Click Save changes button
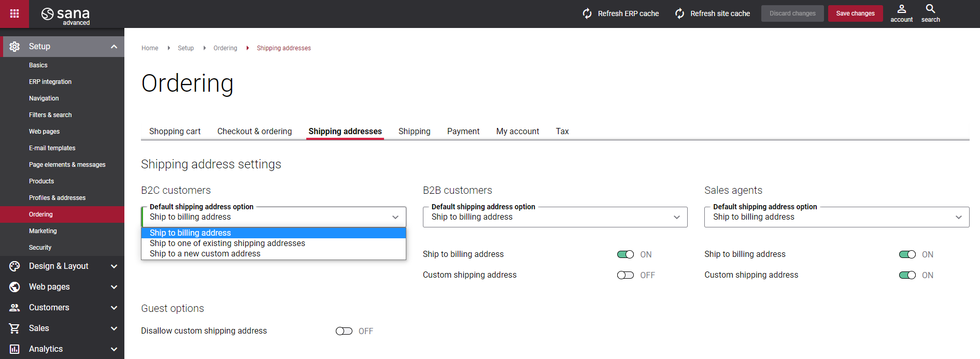 (855, 13)
